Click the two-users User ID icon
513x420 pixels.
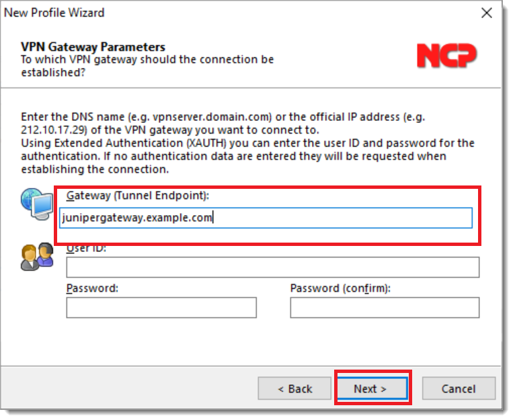tap(36, 257)
